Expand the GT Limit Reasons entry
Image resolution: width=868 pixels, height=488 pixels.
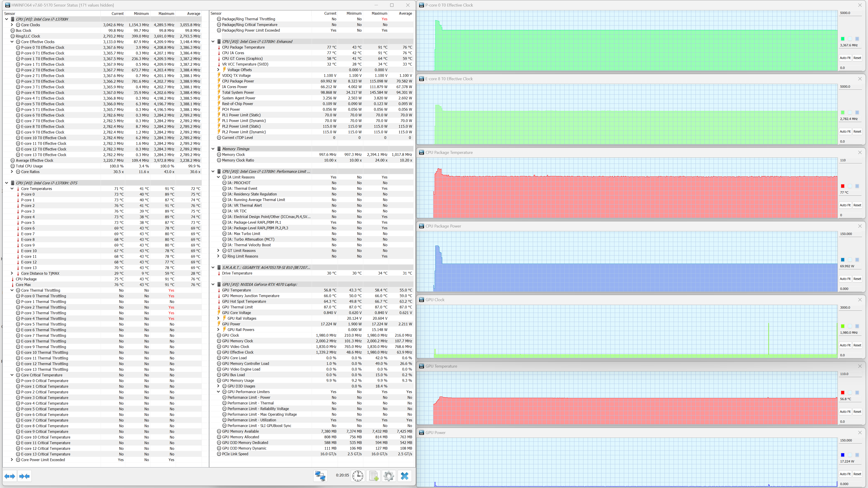pos(218,251)
